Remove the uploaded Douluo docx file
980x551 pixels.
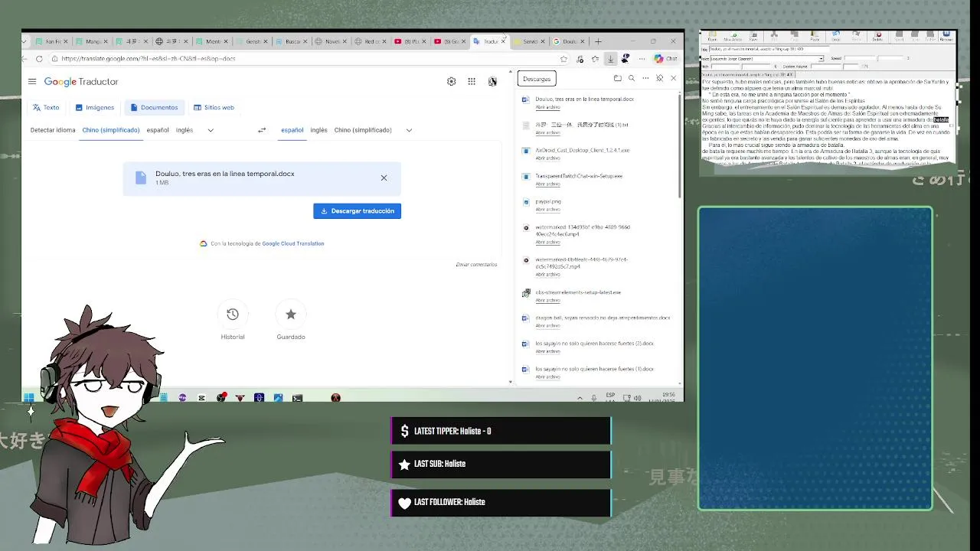[384, 178]
